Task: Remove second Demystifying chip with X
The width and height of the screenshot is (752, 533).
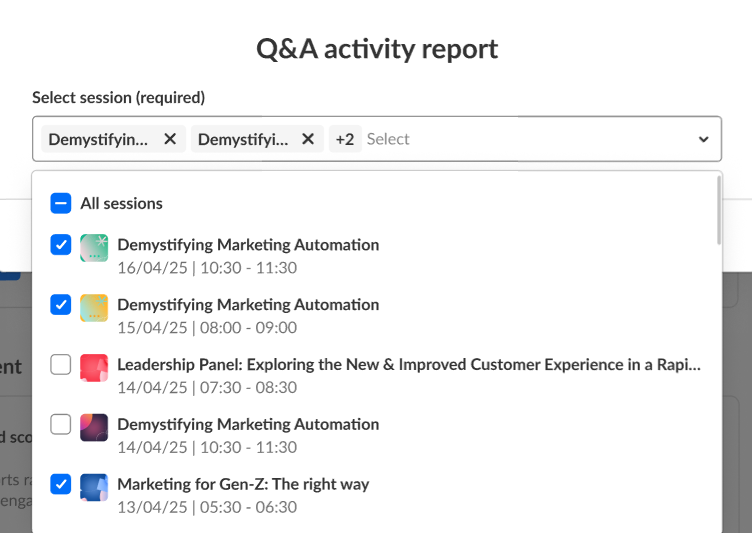Action: (x=308, y=139)
